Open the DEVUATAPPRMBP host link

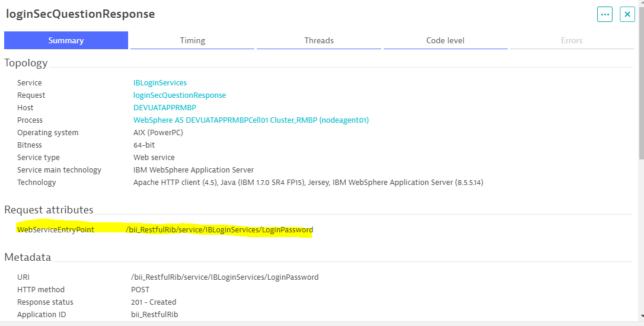pos(165,107)
